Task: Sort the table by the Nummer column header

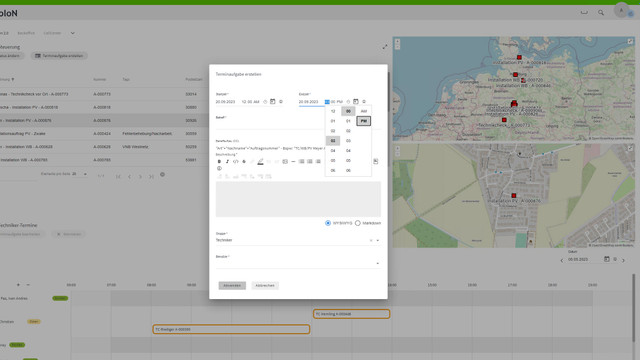Action: (100, 79)
